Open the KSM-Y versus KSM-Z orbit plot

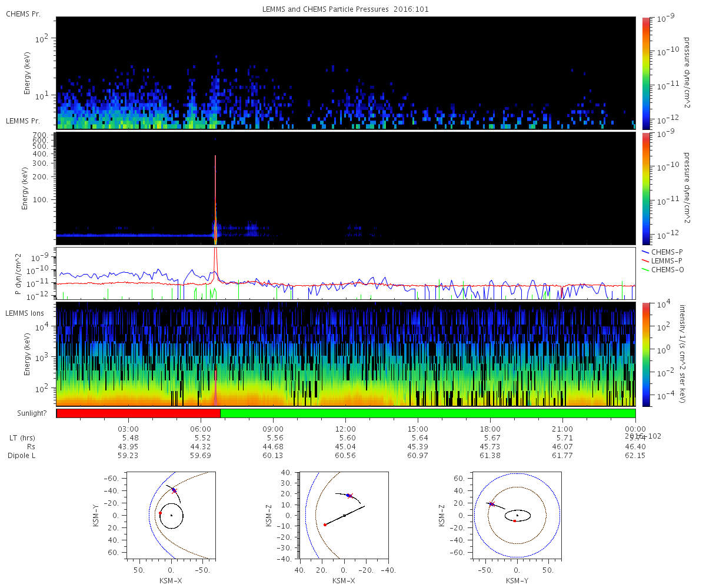pos(517,515)
